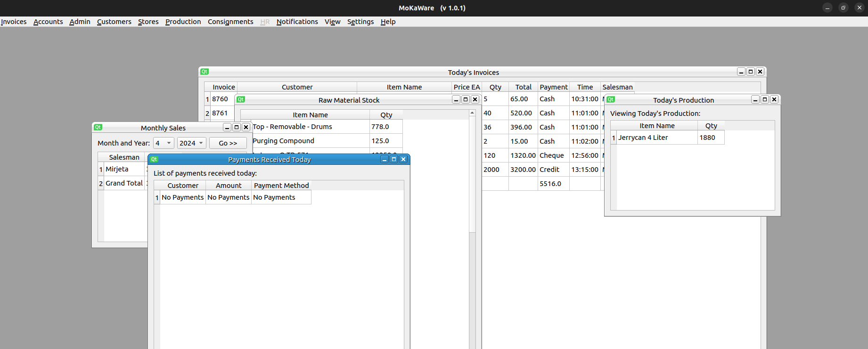868x349 pixels.
Task: Open the Consignments menu
Action: point(230,22)
